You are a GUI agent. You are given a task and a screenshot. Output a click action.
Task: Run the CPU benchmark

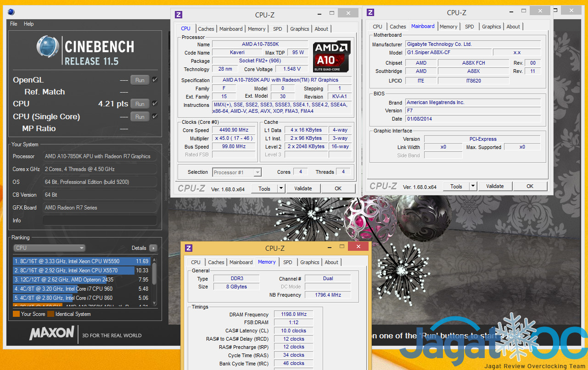coord(140,104)
